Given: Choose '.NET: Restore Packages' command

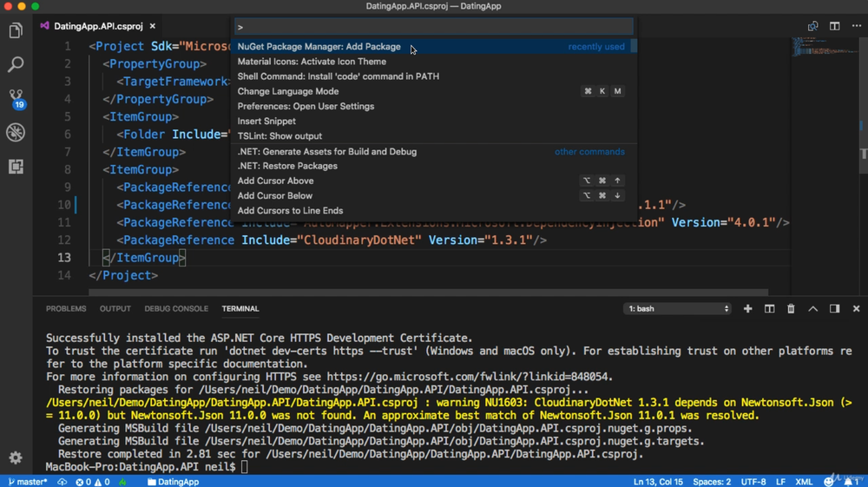Looking at the screenshot, I should (287, 166).
